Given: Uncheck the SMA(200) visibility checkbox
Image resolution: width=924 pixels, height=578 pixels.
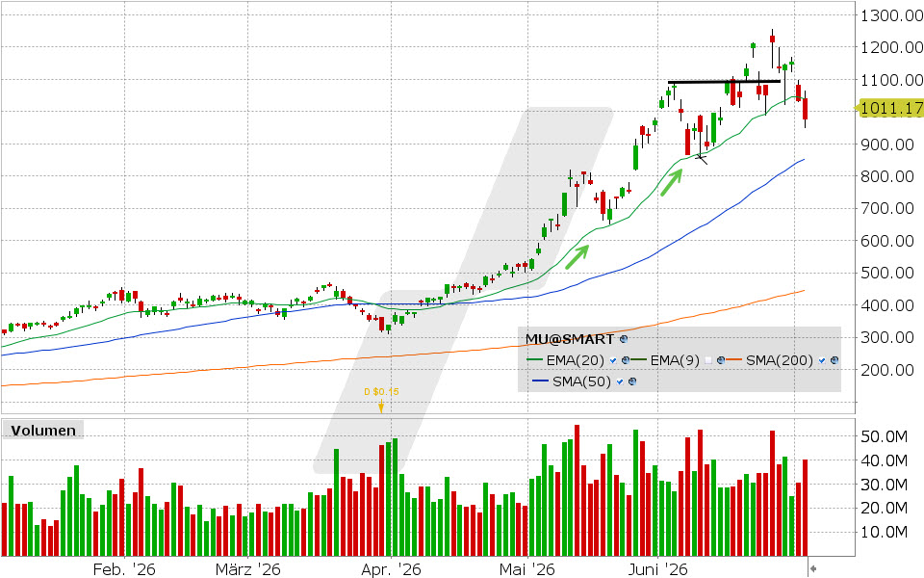Looking at the screenshot, I should [822, 360].
